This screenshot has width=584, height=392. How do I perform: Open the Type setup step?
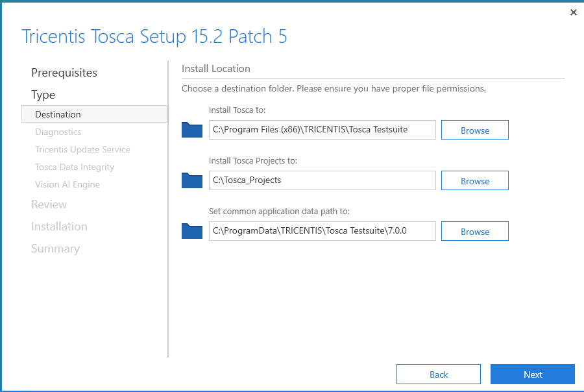point(43,95)
